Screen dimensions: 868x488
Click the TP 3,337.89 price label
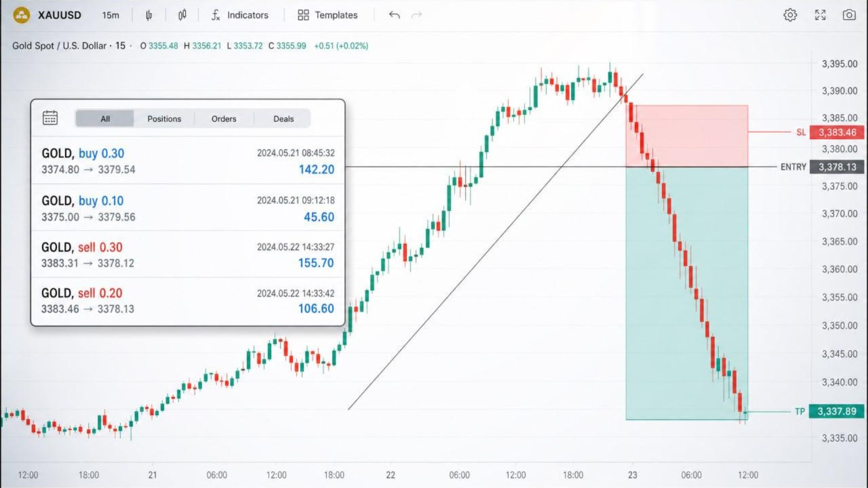tap(836, 411)
